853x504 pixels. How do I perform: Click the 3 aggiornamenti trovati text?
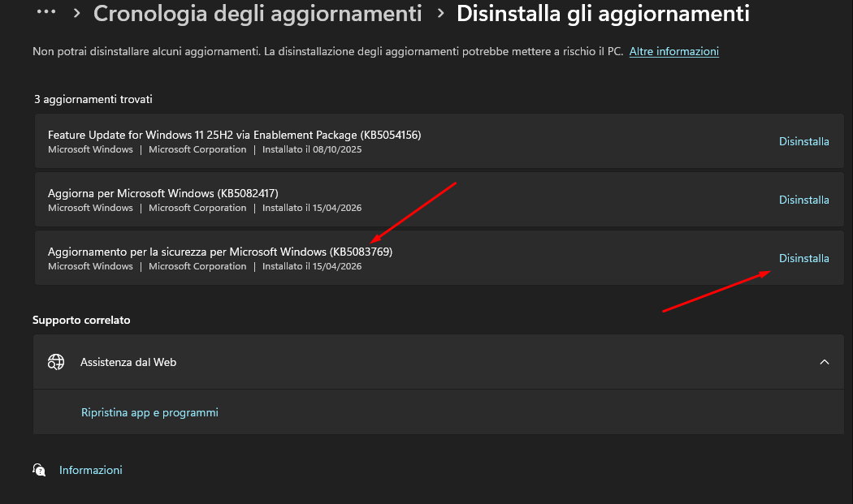coord(93,99)
